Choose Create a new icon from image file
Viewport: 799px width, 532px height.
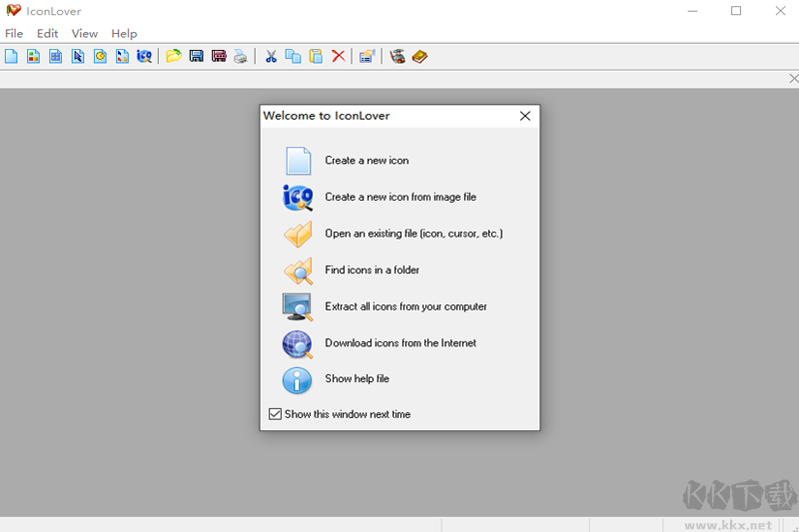399,198
